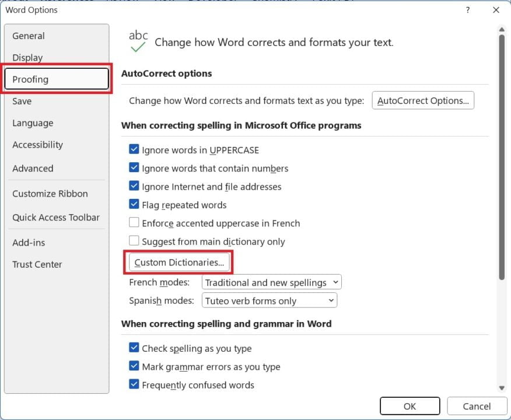Turn off Check spelling as you type
This screenshot has width=511, height=420.
coord(134,348)
